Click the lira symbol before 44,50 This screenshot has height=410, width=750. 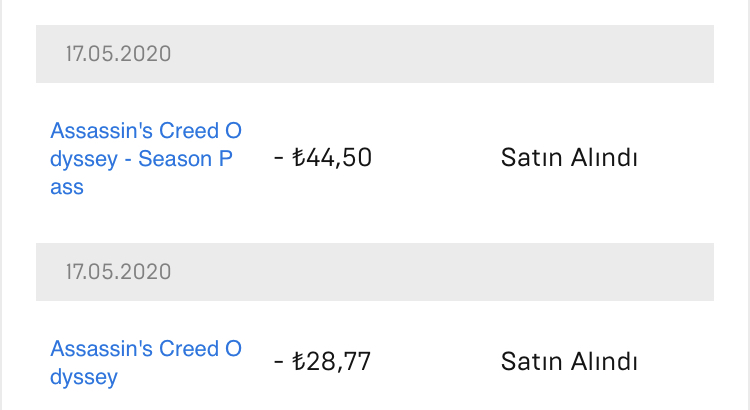298,157
